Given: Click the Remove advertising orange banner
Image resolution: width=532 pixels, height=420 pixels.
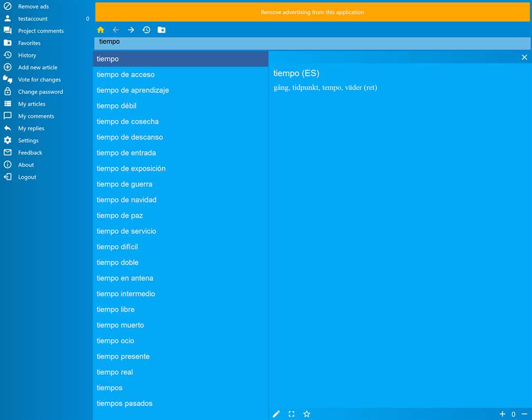Looking at the screenshot, I should click(312, 12).
